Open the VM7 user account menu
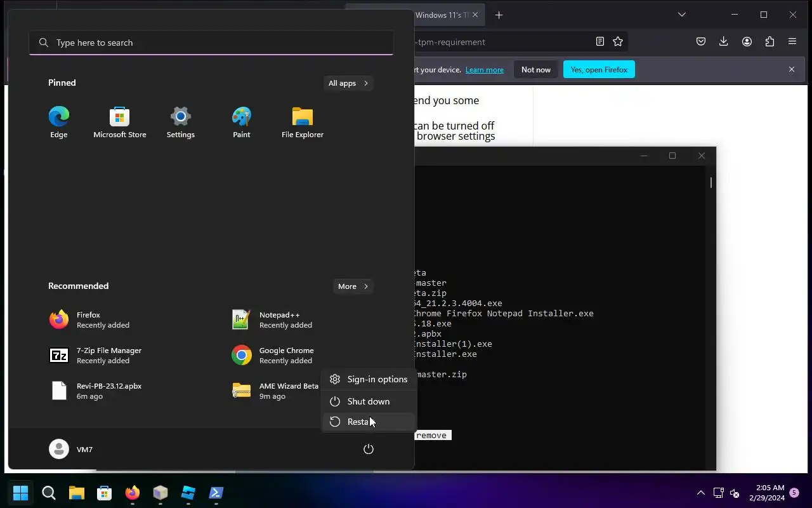This screenshot has height=508, width=812. point(71,449)
